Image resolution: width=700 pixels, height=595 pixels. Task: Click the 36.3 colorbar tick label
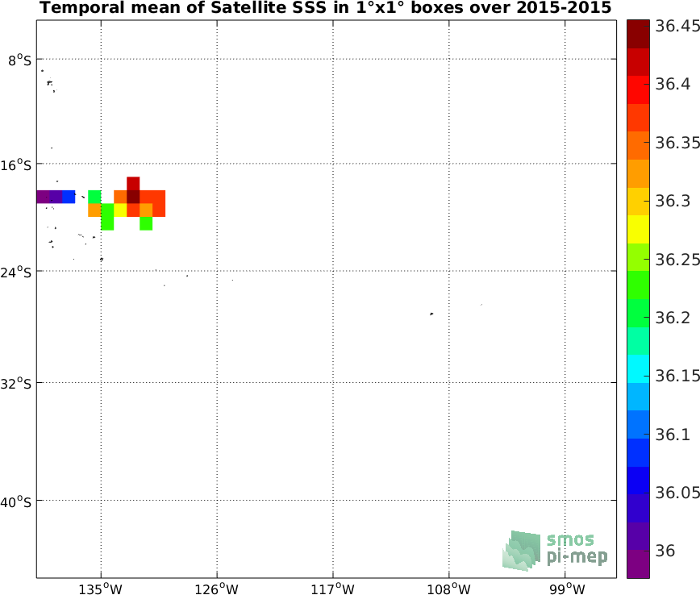673,201
